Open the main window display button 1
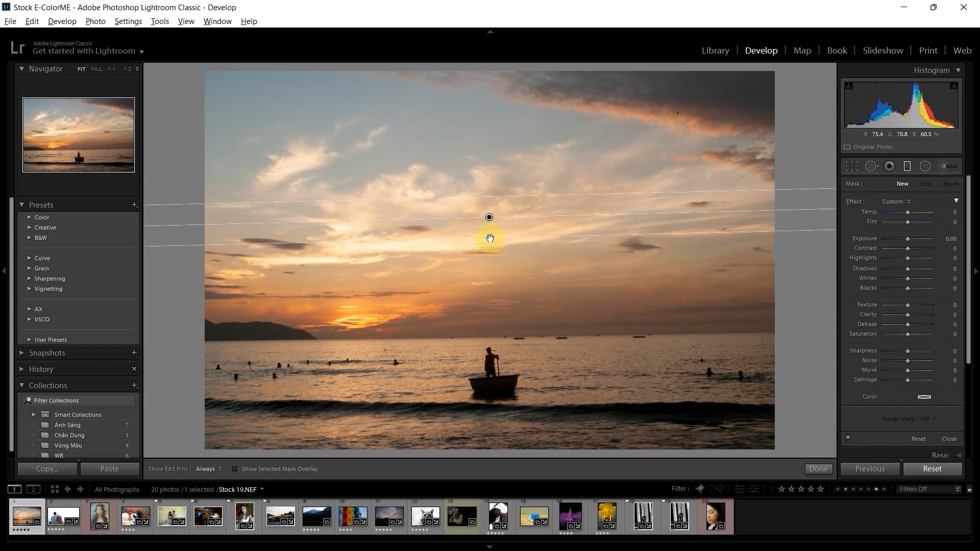The image size is (980, 551). [15, 489]
